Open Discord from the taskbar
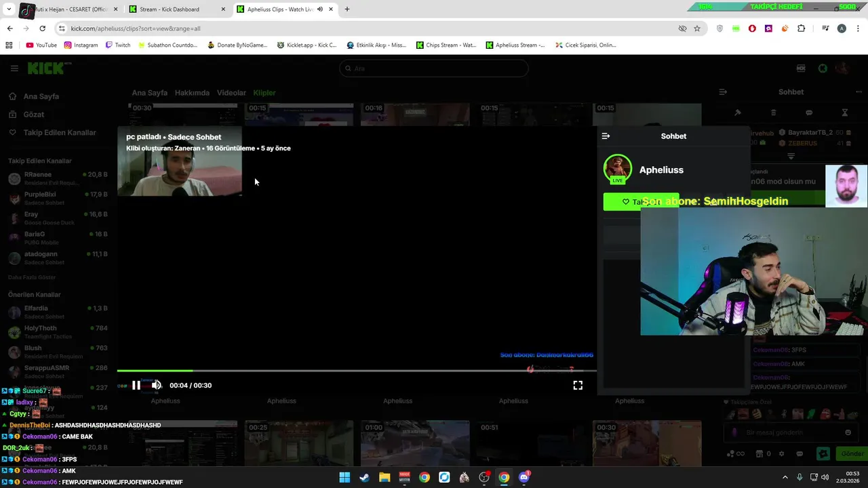This screenshot has width=868, height=488. 524,477
